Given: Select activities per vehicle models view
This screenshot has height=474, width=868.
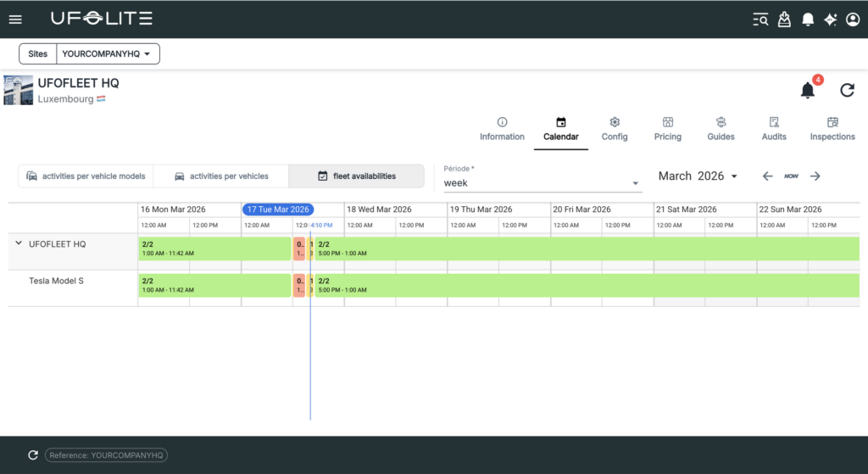Looking at the screenshot, I should pos(86,176).
